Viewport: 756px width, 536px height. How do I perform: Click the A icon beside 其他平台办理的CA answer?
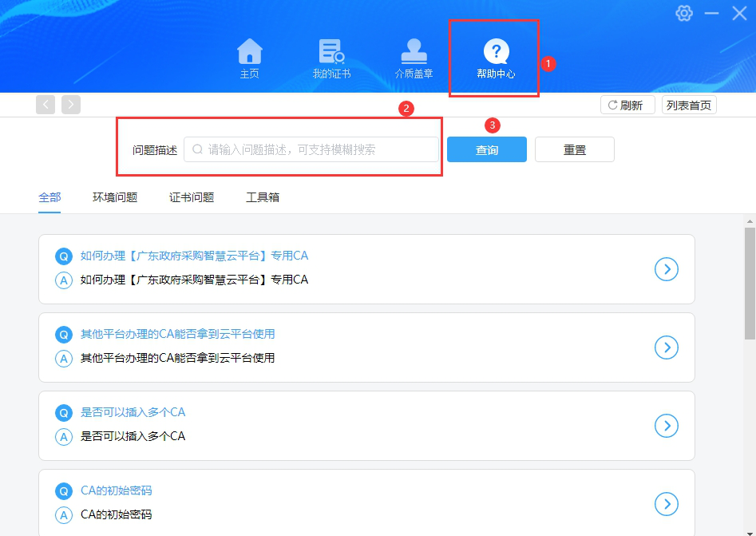pos(64,359)
